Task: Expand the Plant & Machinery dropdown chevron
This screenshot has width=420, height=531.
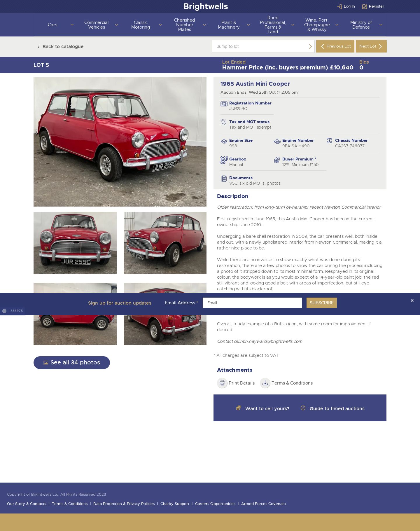Action: coord(248,25)
